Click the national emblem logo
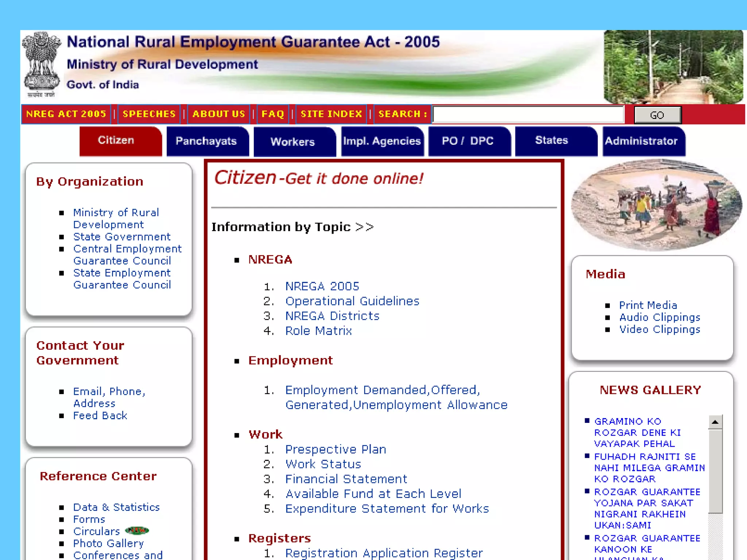 [41, 64]
